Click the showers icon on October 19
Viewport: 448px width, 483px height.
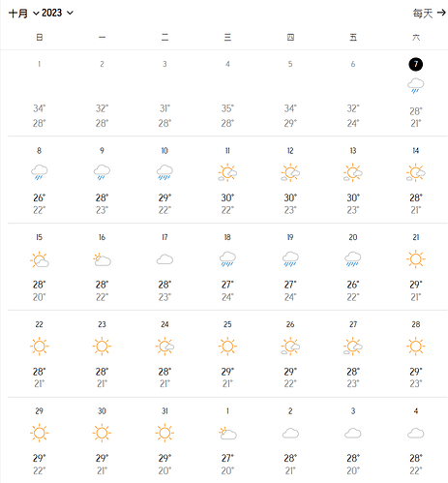(x=290, y=259)
